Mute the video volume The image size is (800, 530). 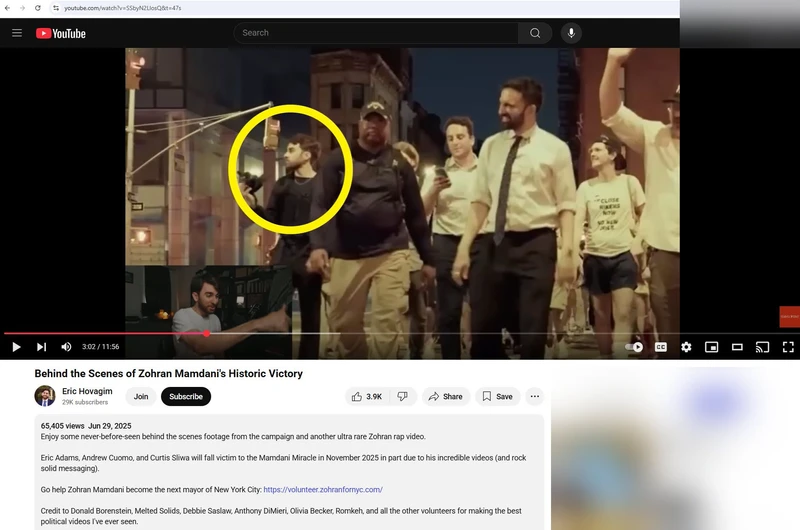point(66,347)
